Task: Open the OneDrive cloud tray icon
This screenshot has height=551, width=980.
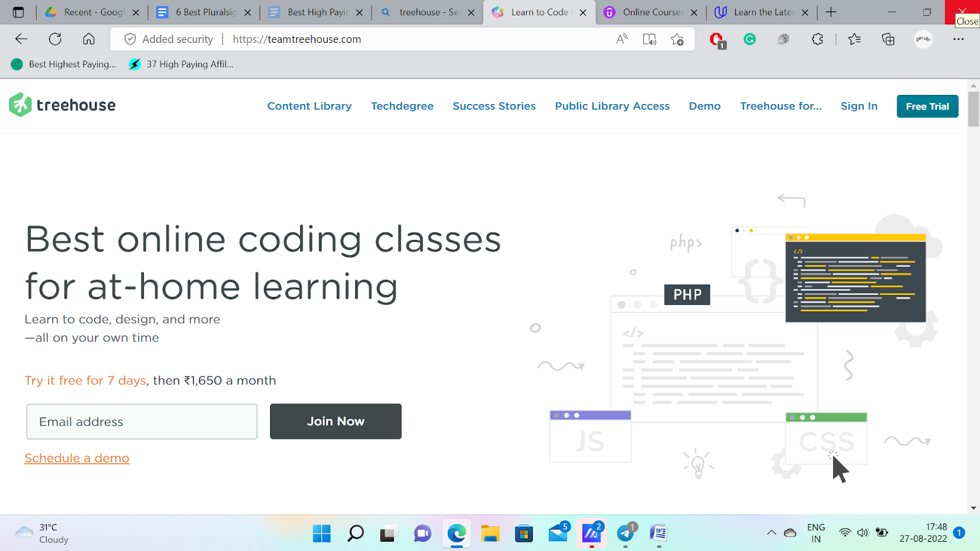Action: pyautogui.click(x=790, y=533)
